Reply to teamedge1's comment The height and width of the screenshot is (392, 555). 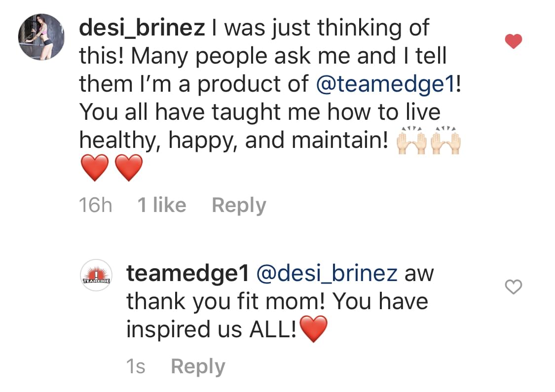click(198, 366)
